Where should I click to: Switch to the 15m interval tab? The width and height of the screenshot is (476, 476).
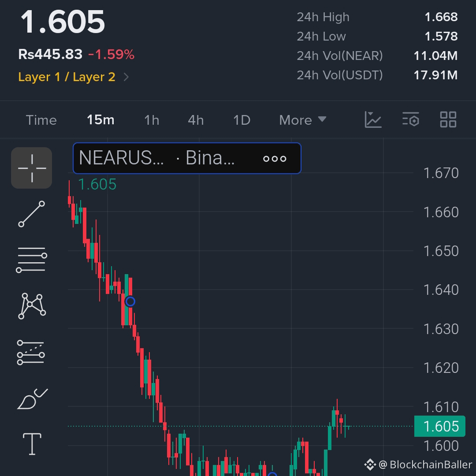tap(100, 120)
